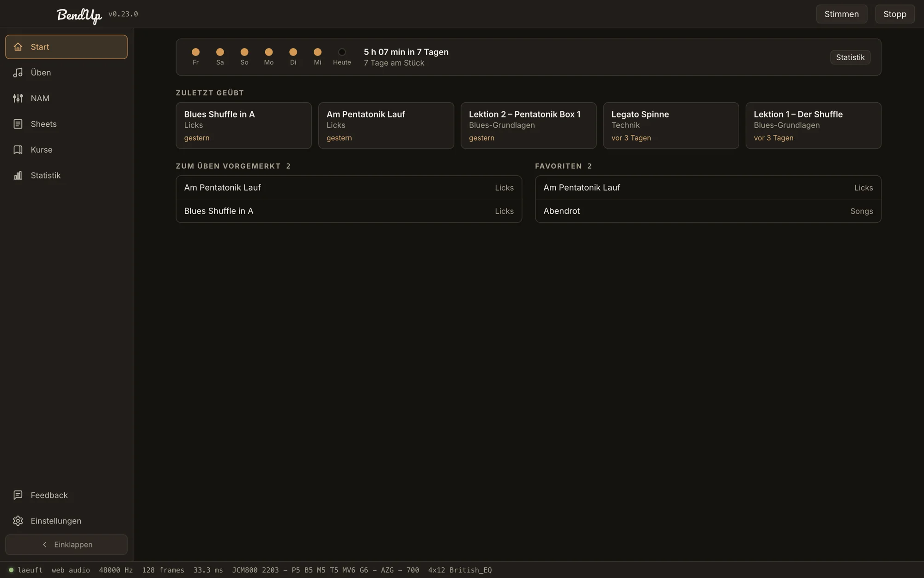924x578 pixels.
Task: Click the NAM sliders icon
Action: point(18,98)
